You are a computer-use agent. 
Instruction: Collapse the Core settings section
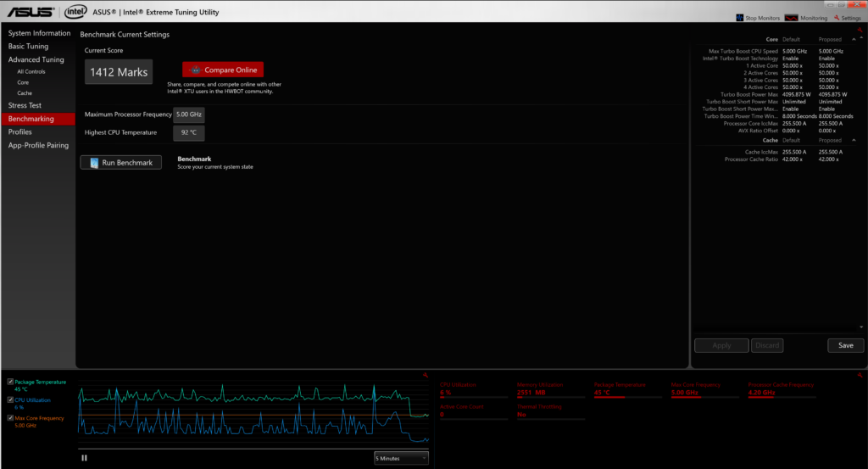coord(854,39)
